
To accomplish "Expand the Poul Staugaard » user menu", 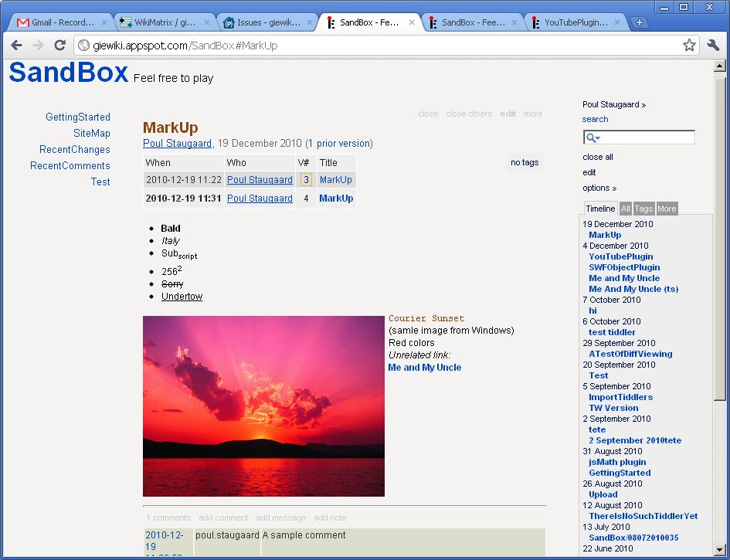I will (x=614, y=104).
